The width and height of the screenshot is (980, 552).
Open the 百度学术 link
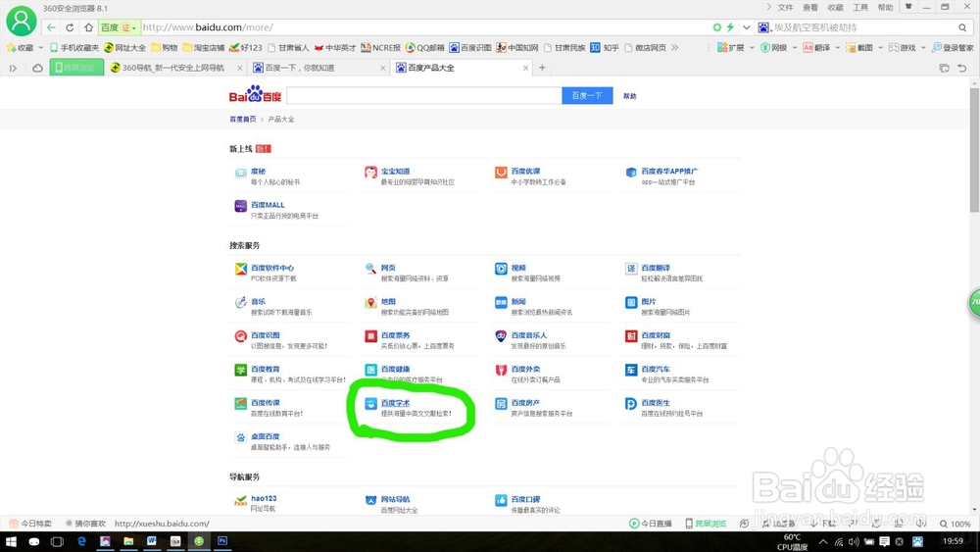coord(396,403)
